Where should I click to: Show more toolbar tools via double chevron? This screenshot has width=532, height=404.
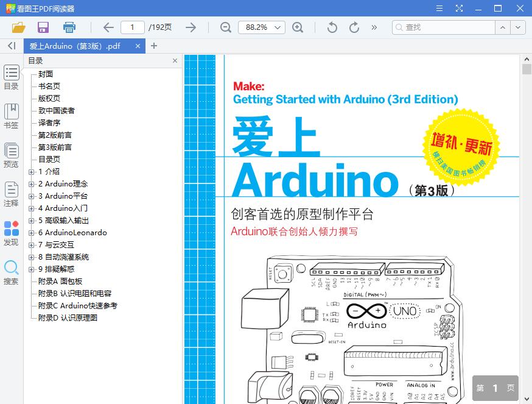coord(374,27)
